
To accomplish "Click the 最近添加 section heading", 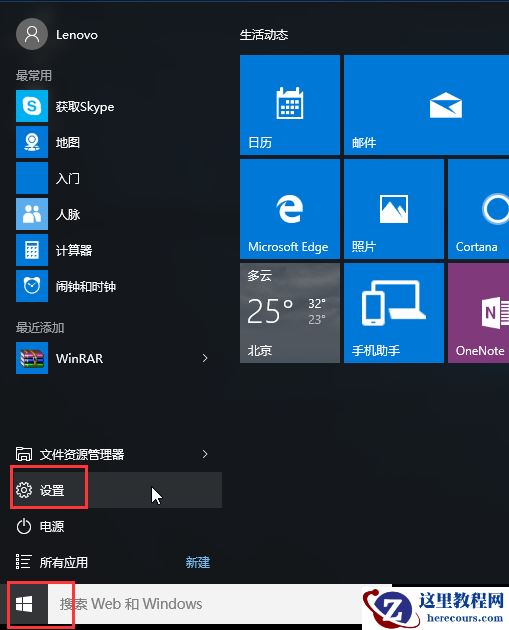I will [40, 327].
